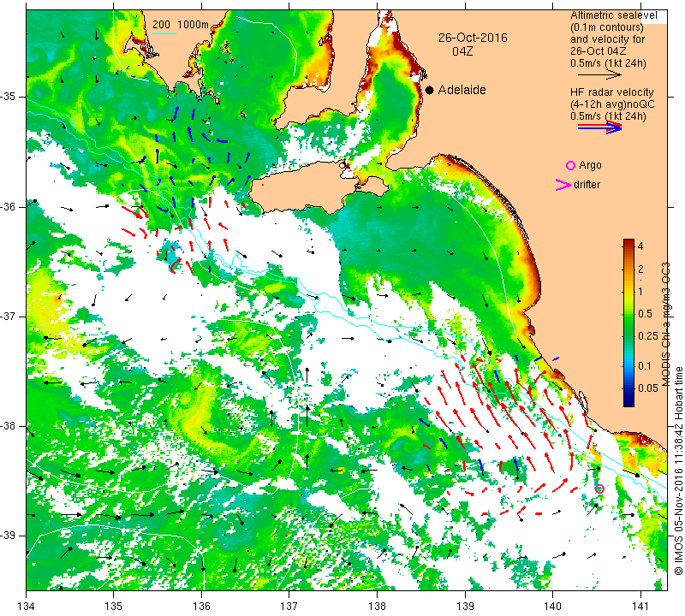The height and width of the screenshot is (616, 685).
Task: Click the 'drifter' legend label
Action: (x=587, y=185)
